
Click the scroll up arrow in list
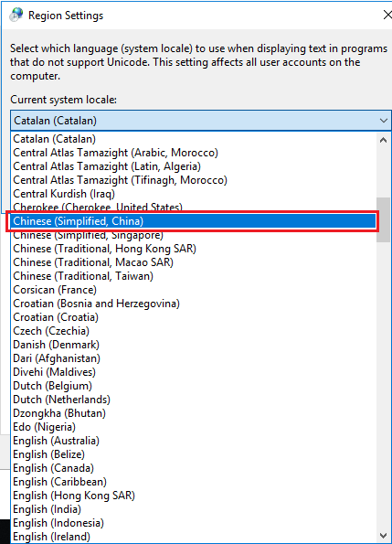pos(384,140)
